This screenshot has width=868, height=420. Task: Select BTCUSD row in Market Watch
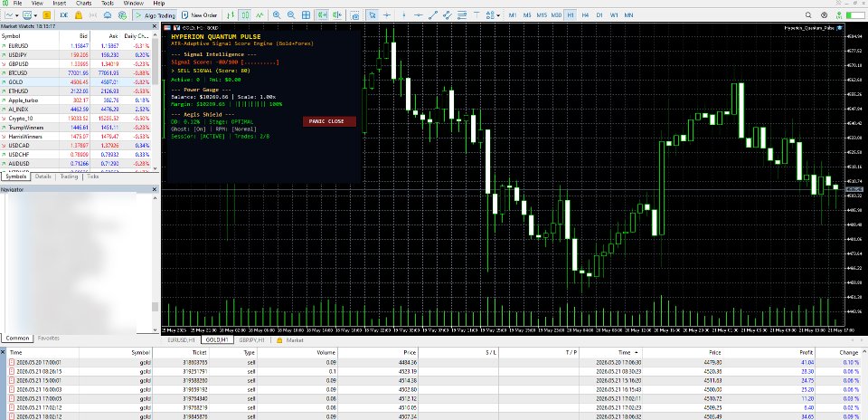click(76, 72)
